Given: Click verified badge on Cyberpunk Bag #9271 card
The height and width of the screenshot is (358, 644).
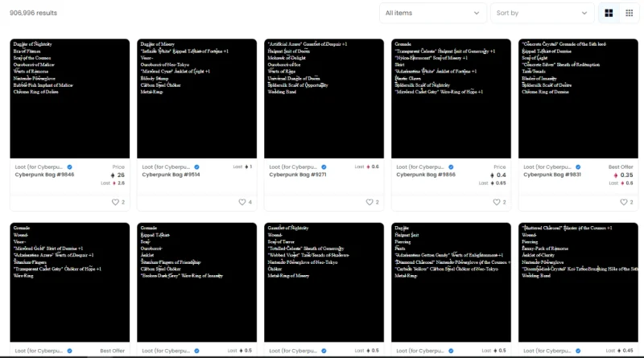Looking at the screenshot, I should point(324,167).
